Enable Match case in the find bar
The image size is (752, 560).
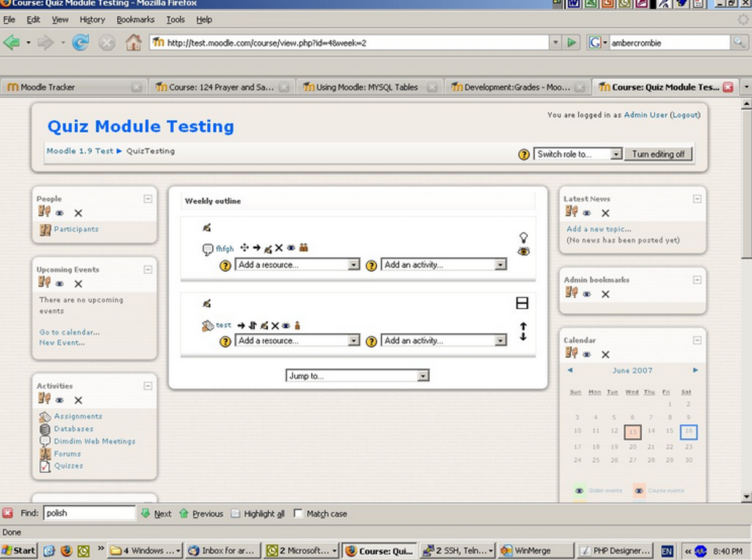[299, 513]
